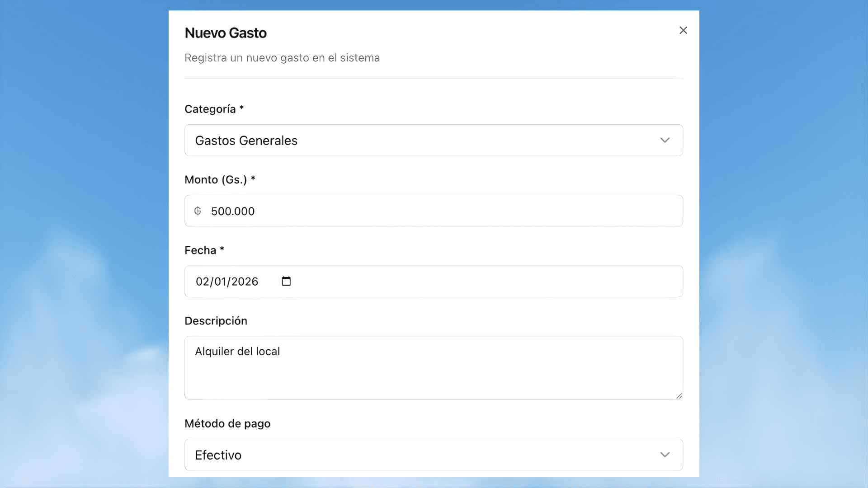Screen dimensions: 868x488
Task: Click the guaraní currency symbol icon
Action: [198, 211]
